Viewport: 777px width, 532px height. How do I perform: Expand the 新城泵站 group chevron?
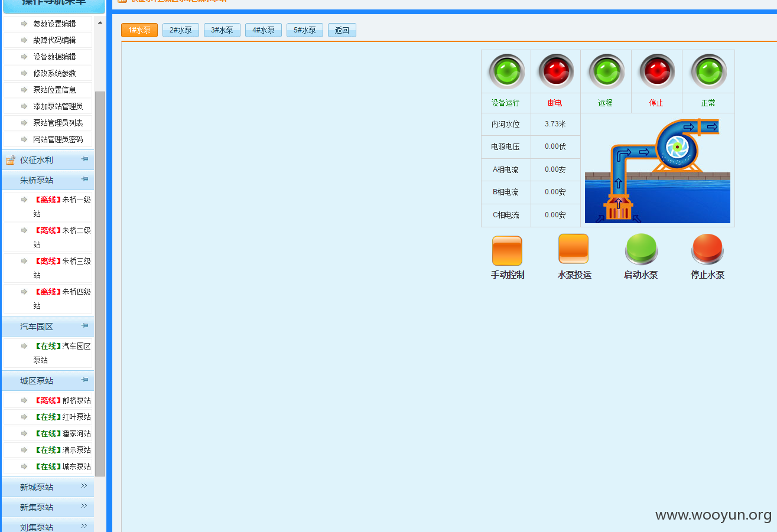(84, 486)
